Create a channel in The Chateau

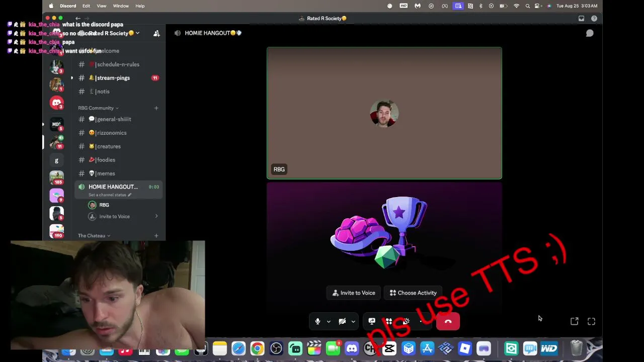(156, 236)
